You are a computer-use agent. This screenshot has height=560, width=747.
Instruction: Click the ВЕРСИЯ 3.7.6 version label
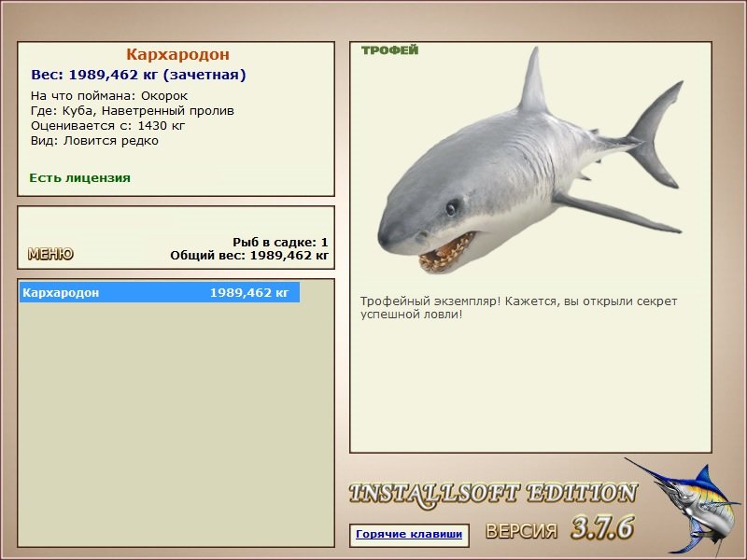point(560,528)
